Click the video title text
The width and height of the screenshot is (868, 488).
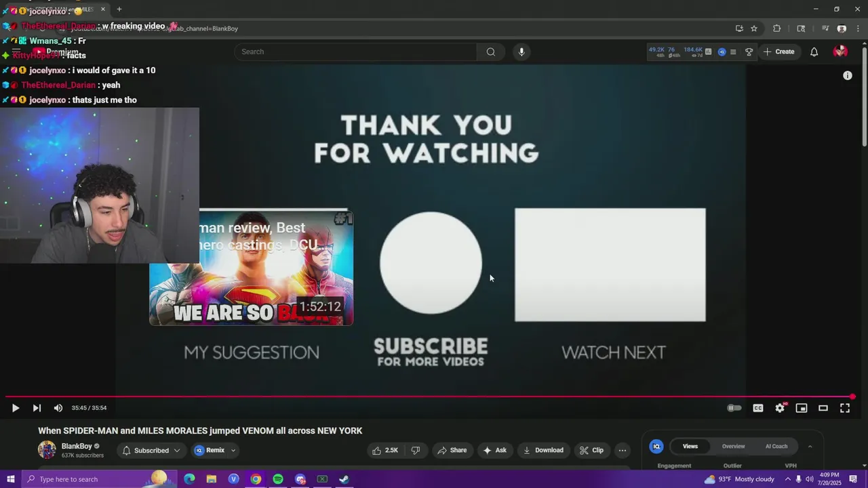(x=200, y=430)
